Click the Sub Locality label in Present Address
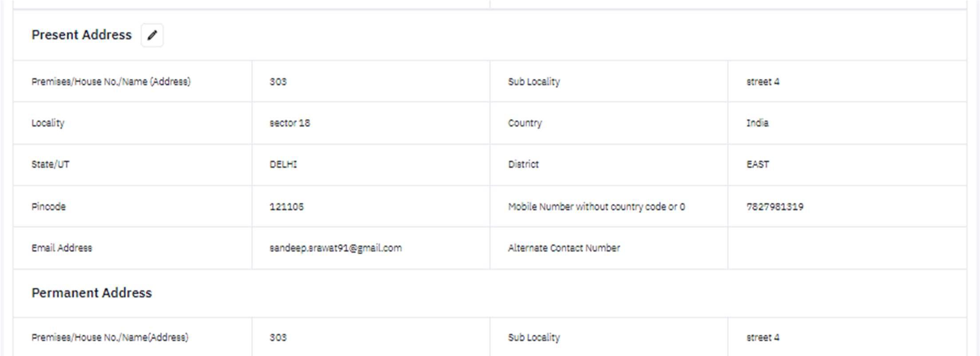Viewport: 980px width, 356px height. tap(534, 82)
